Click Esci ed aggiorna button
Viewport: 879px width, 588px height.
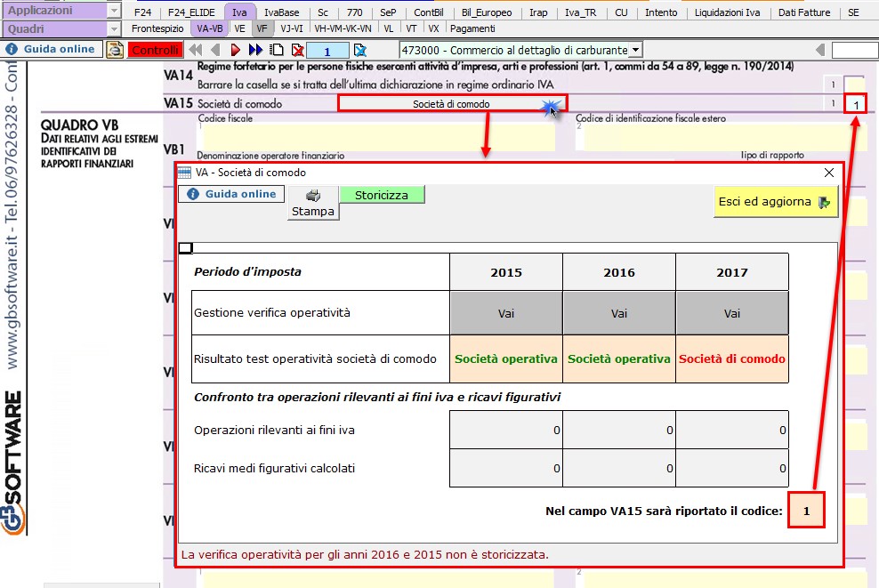(x=776, y=202)
